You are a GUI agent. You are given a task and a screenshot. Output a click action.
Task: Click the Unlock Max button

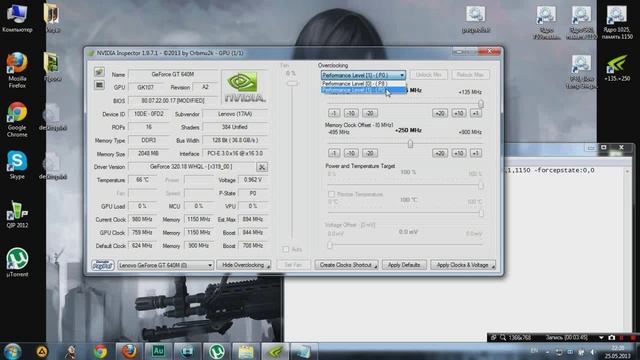[x=470, y=75]
